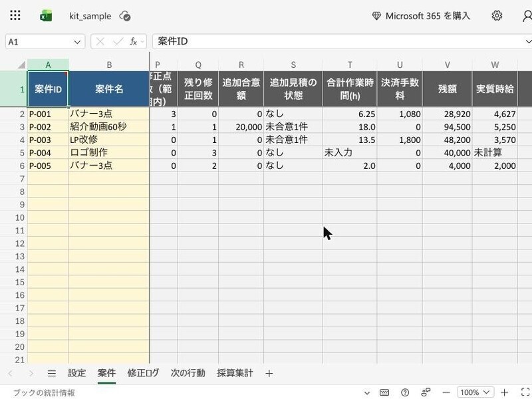Open ブックの統計情報 in status bar

coord(44,393)
